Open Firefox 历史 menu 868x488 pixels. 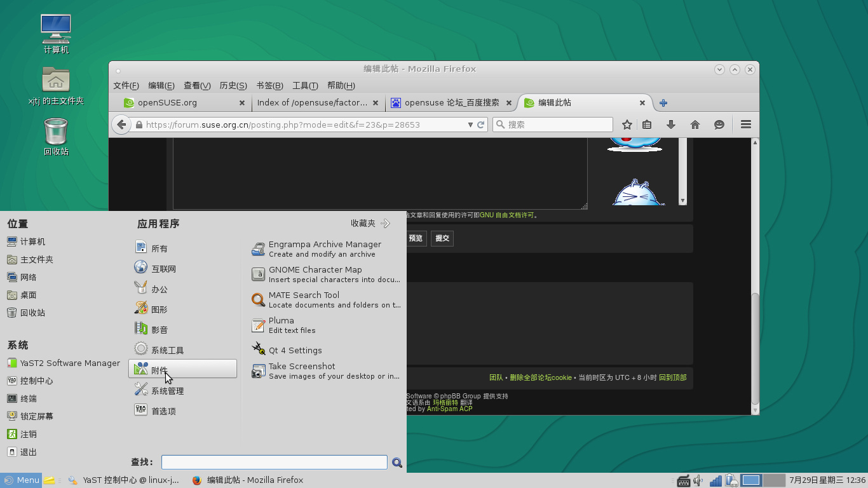point(233,85)
